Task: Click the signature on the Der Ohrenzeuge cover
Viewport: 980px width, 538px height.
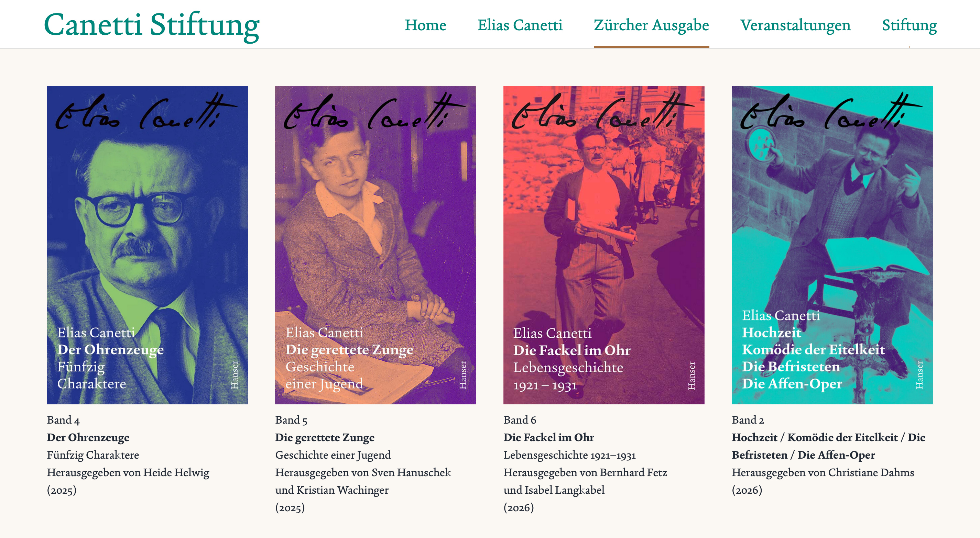Action: (144, 112)
